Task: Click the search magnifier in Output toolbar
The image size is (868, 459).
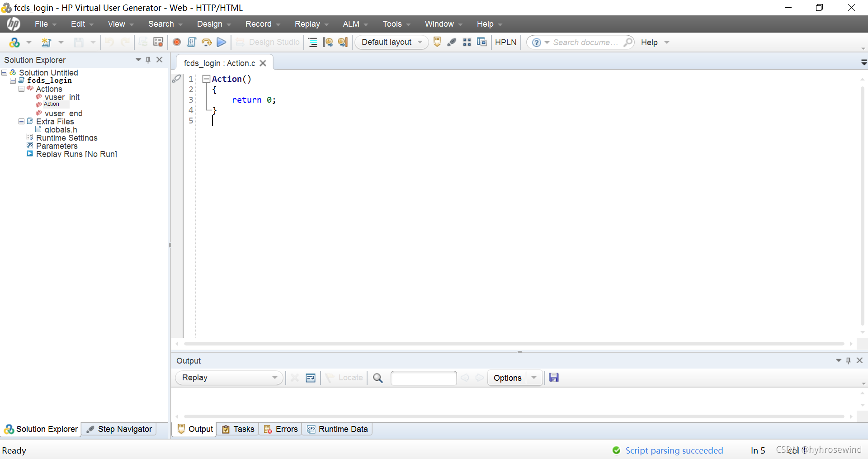Action: pos(378,378)
